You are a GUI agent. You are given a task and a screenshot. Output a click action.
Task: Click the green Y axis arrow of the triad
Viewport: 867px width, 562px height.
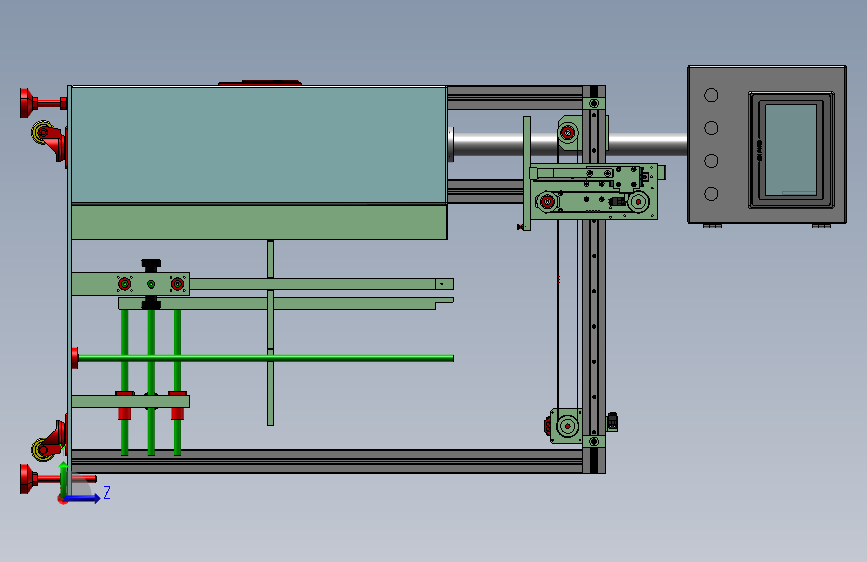[64, 478]
